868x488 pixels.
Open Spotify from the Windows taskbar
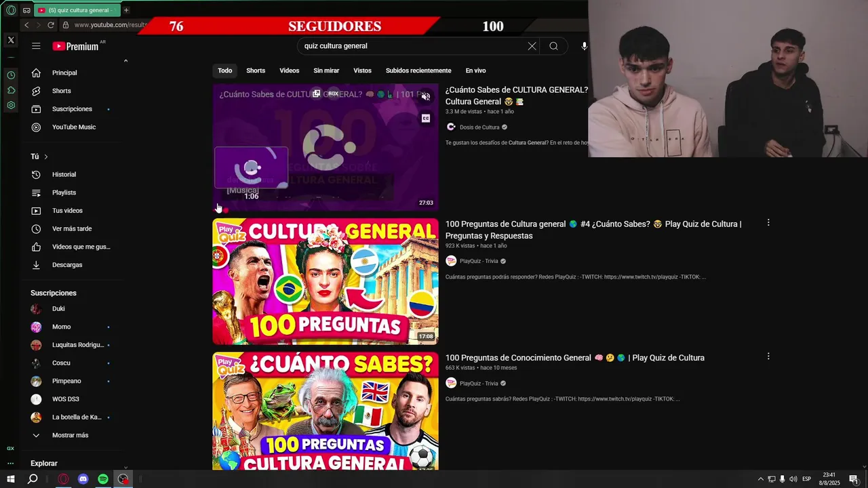coord(103,479)
